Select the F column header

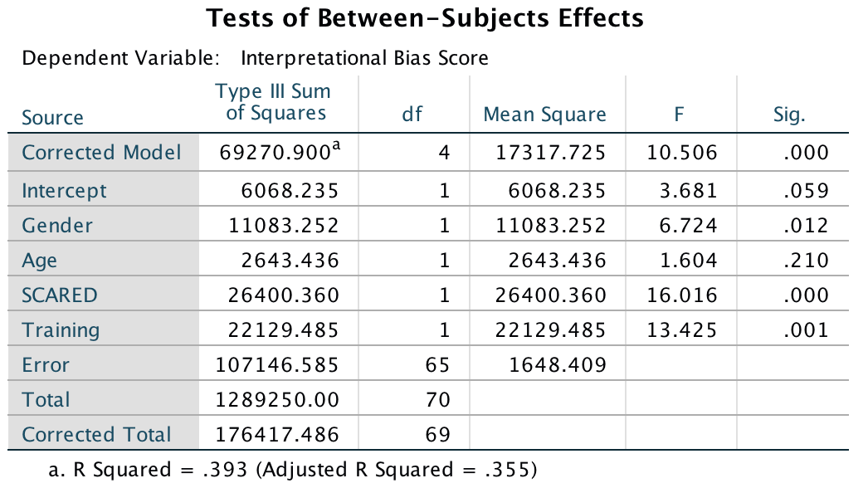tap(679, 115)
